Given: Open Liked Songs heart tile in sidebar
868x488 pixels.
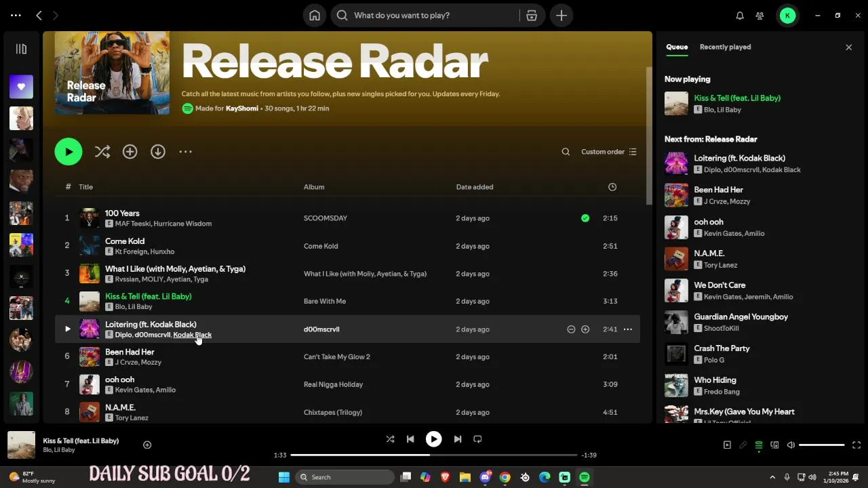Looking at the screenshot, I should (x=21, y=87).
